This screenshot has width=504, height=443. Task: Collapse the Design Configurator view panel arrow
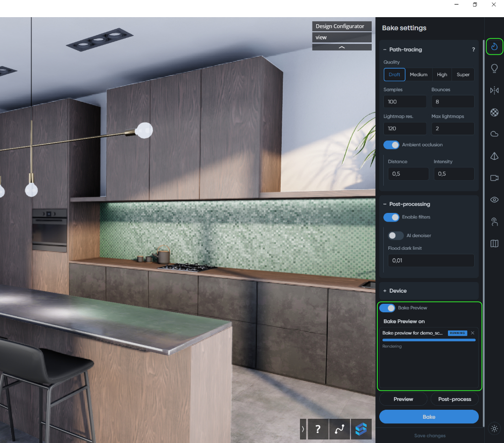click(x=341, y=47)
